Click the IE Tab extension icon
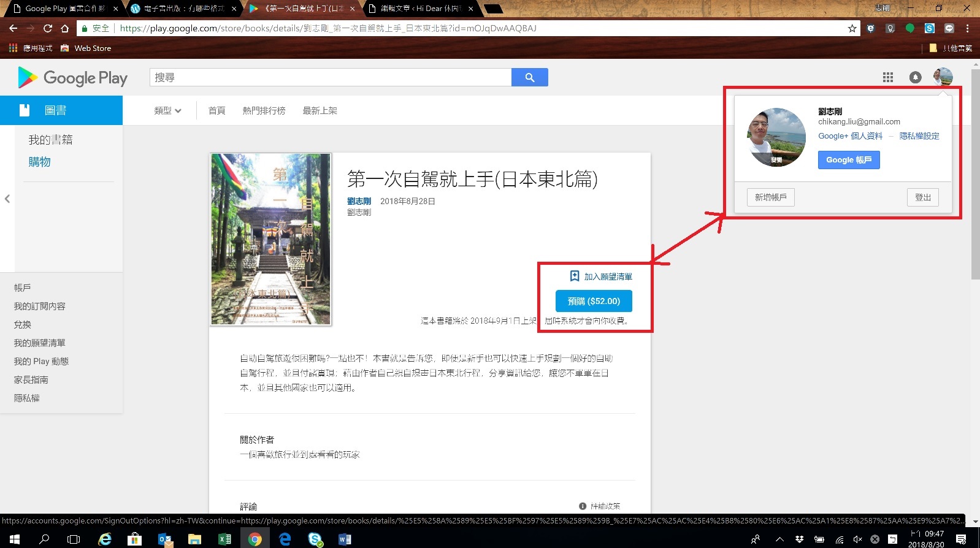The height and width of the screenshot is (548, 980). tap(871, 28)
